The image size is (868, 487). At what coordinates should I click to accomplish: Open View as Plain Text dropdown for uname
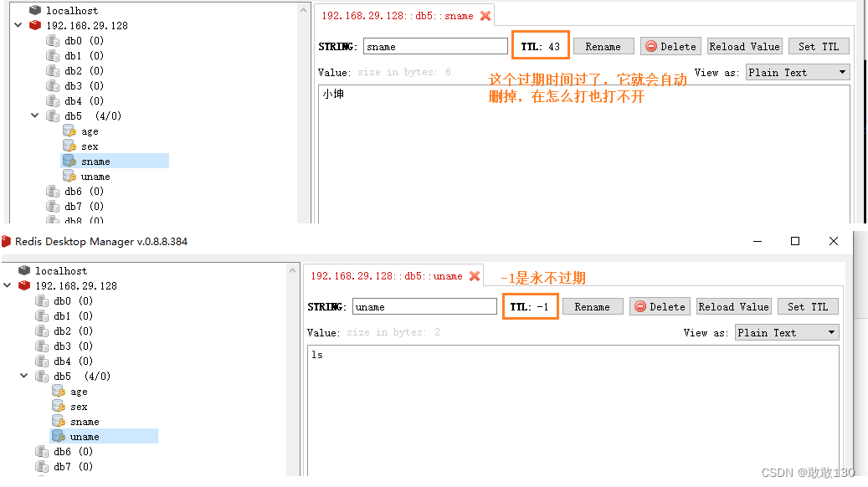point(787,332)
